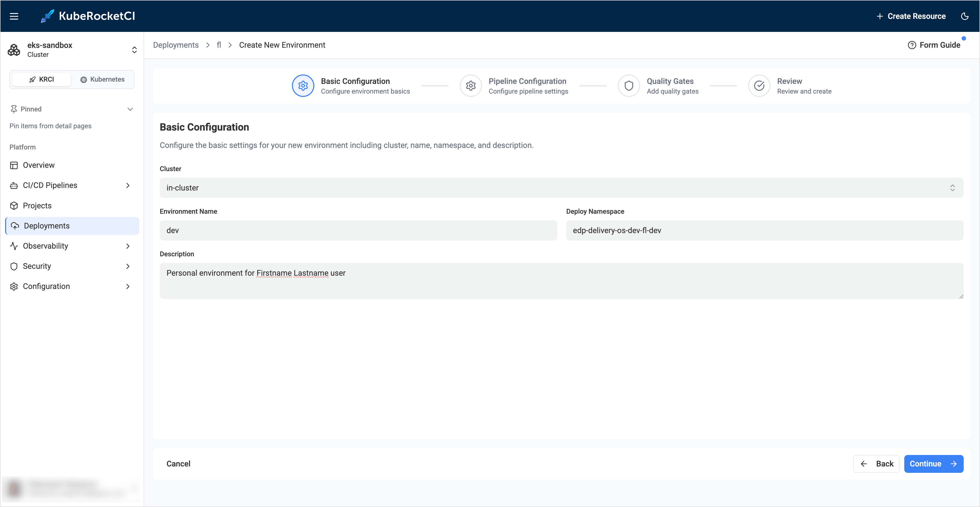Screen dimensions: 980x507
Task: Open Projects in the sidebar
Action: click(x=72, y=206)
